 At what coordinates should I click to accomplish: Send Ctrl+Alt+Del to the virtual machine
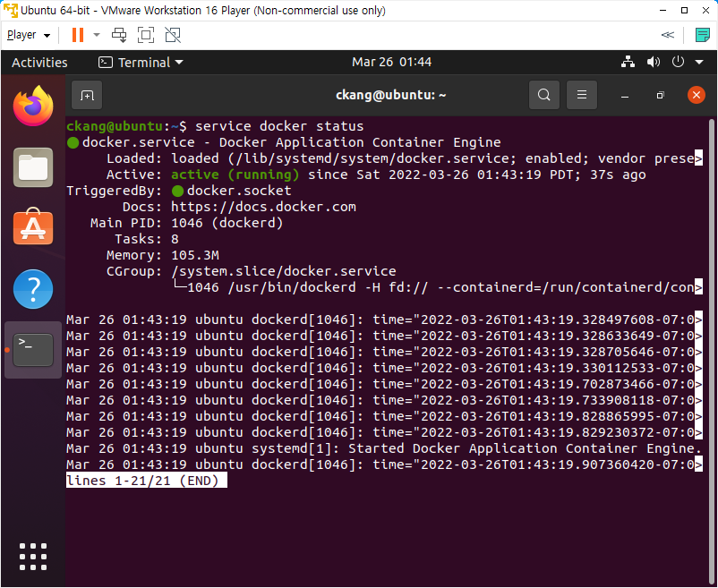pos(119,35)
